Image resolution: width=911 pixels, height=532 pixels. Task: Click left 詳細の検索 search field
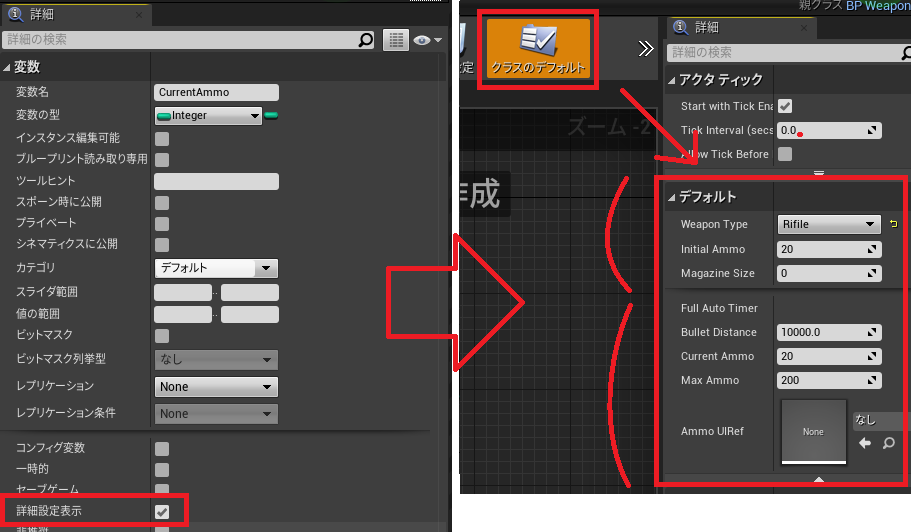pyautogui.click(x=180, y=40)
